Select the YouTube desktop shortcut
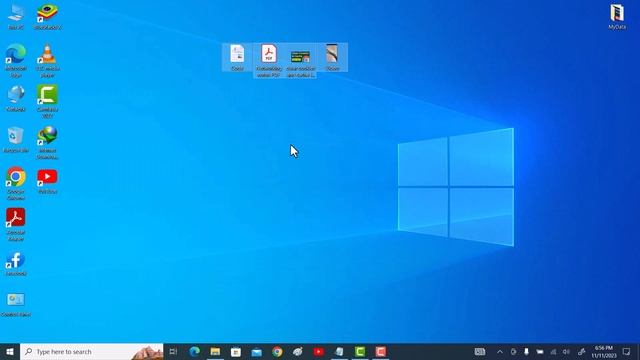The height and width of the screenshot is (360, 640). point(47,181)
